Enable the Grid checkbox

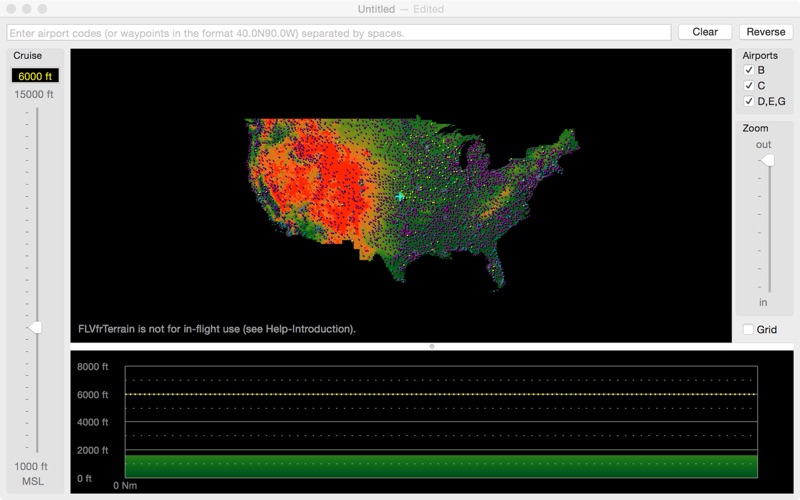748,330
